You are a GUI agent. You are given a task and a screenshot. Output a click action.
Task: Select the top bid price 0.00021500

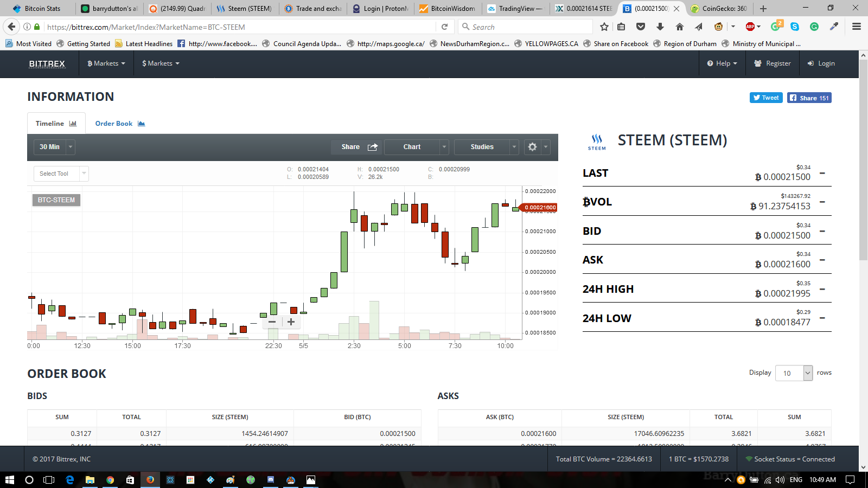[398, 434]
